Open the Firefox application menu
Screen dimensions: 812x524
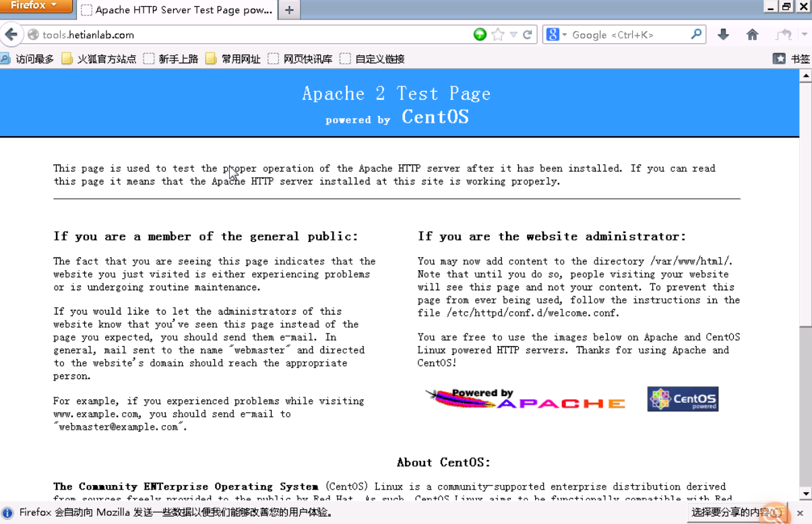(x=35, y=6)
